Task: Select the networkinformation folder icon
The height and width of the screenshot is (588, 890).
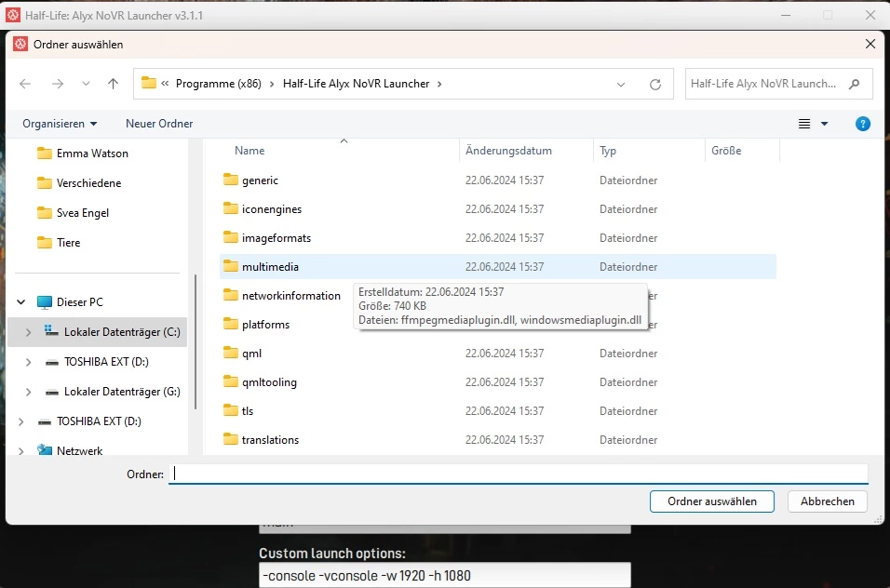Action: pos(231,296)
